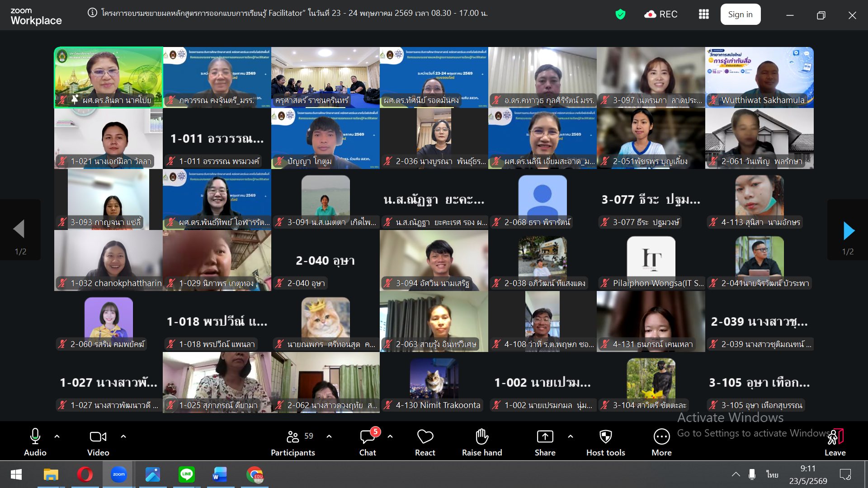Open the Chat panel
Image resolution: width=868 pixels, height=488 pixels.
click(368, 443)
